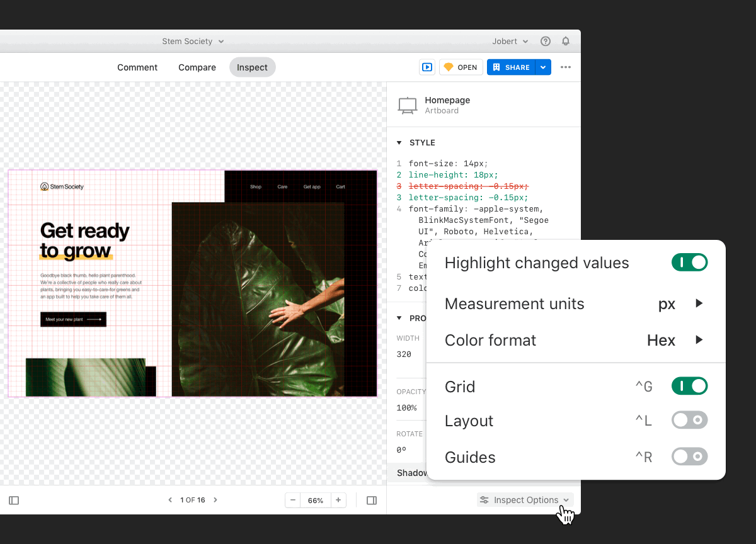The image size is (756, 544).
Task: Expand Share button dropdown arrow
Action: 543,67
